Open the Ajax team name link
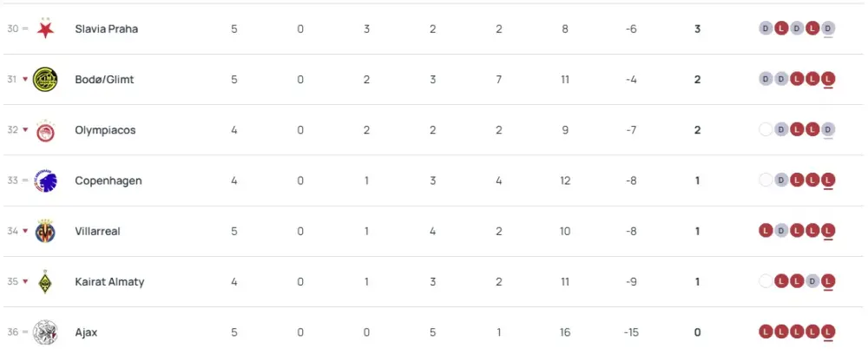868x361 pixels. tap(86, 332)
